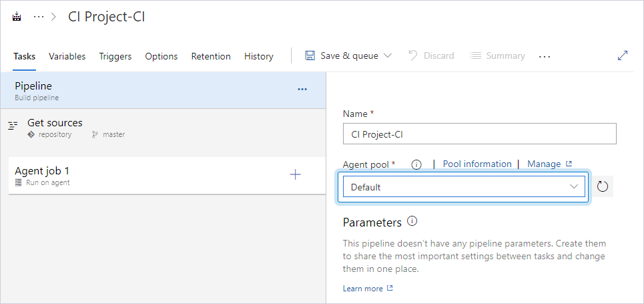
Task: Click the Parameters heading
Action: pos(372,222)
